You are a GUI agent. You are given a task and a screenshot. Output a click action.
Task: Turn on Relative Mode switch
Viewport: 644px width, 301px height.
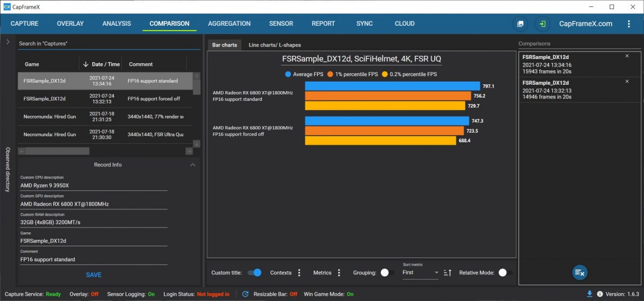click(505, 273)
